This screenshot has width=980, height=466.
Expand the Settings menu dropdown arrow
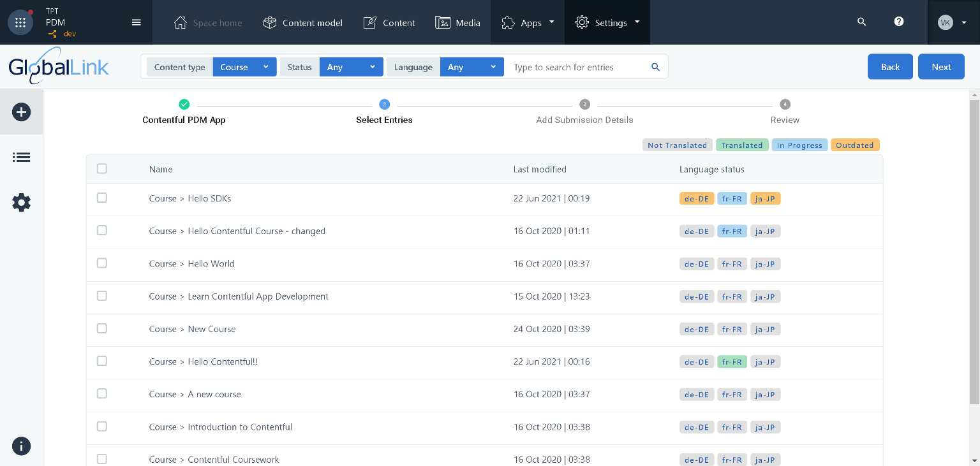(x=637, y=22)
